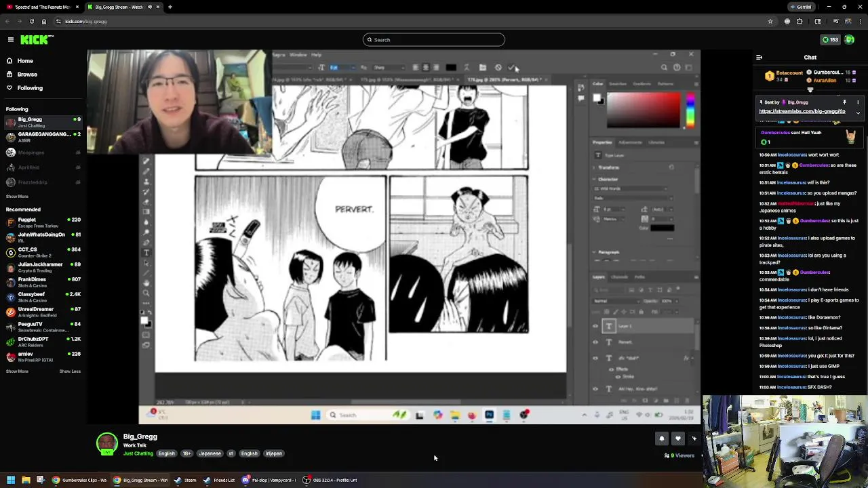The width and height of the screenshot is (868, 488).
Task: Click the Japanese stream tag
Action: [x=210, y=453]
